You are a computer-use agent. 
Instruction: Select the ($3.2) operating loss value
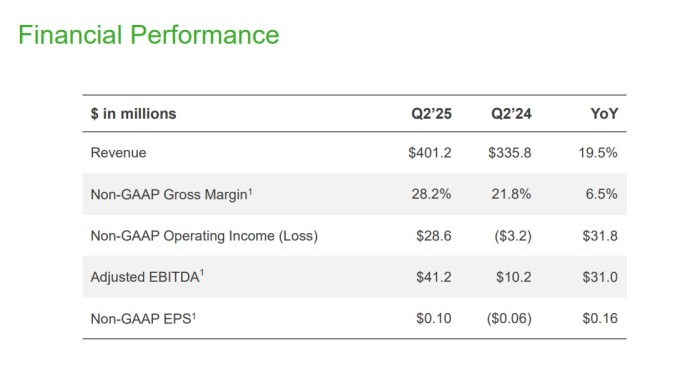[x=513, y=235]
